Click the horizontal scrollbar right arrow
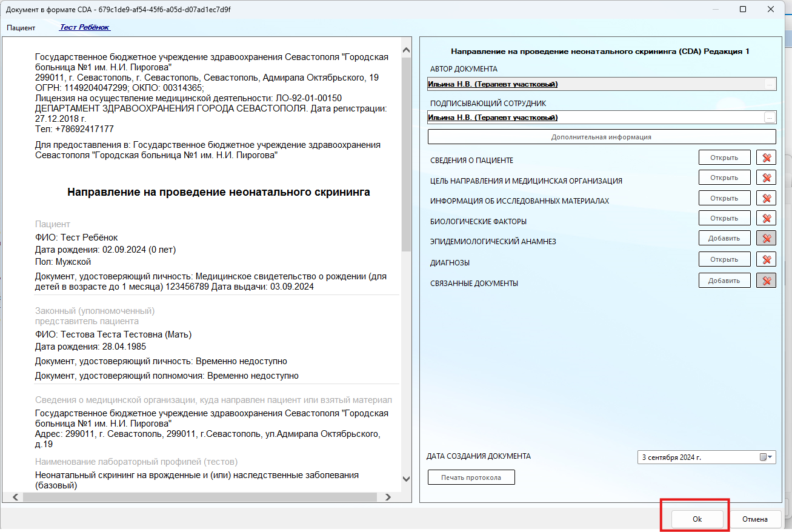This screenshot has width=792, height=532. (x=388, y=497)
